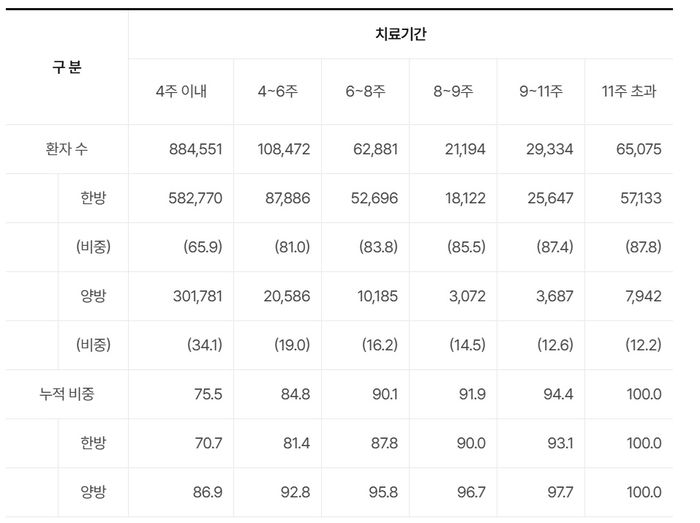Click the 582,770 한방 cell
Screen dimensions: 700x523
click(x=196, y=198)
